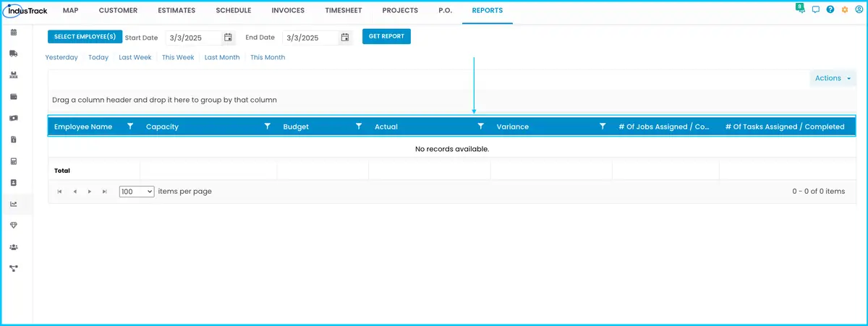Select the line chart reports sidebar icon
Screen dimensions: 868x326
pos(14,204)
